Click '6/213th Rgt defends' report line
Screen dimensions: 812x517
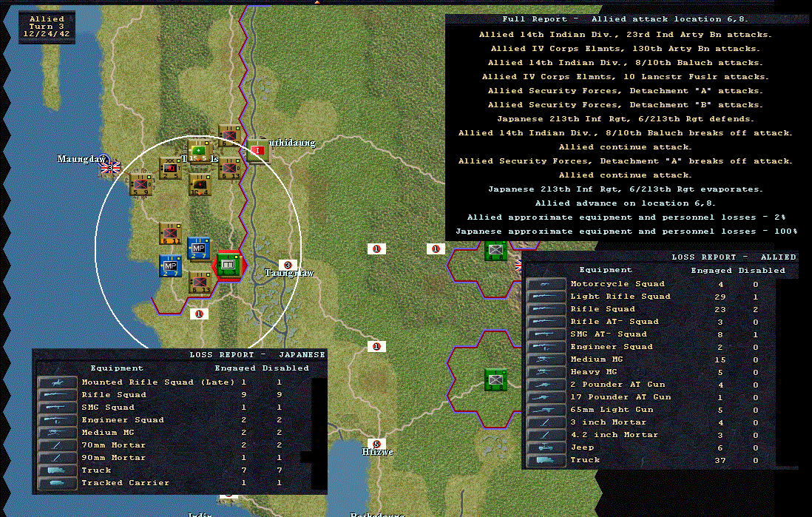point(626,118)
